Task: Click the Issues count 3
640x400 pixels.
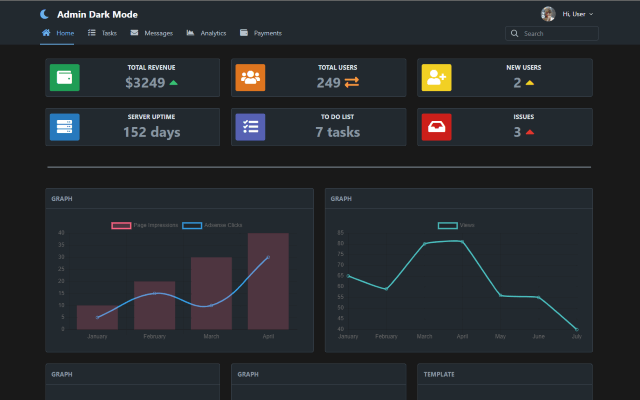Action: [x=517, y=132]
